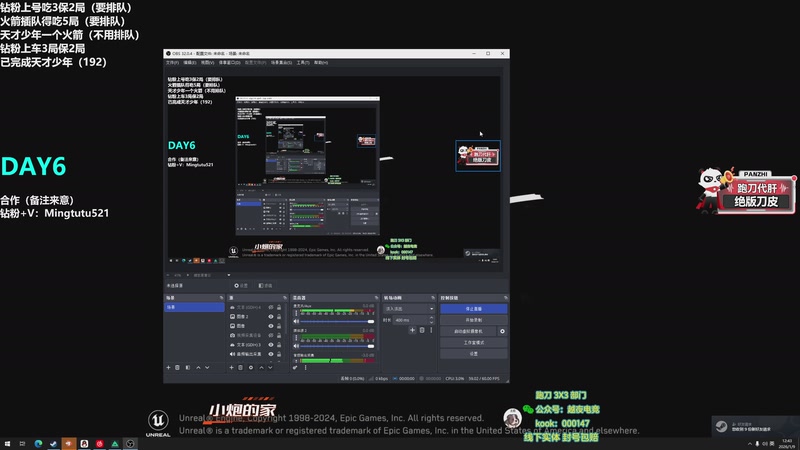Add a new source with the 源 panel plus icon
The height and width of the screenshot is (450, 800).
tap(232, 367)
